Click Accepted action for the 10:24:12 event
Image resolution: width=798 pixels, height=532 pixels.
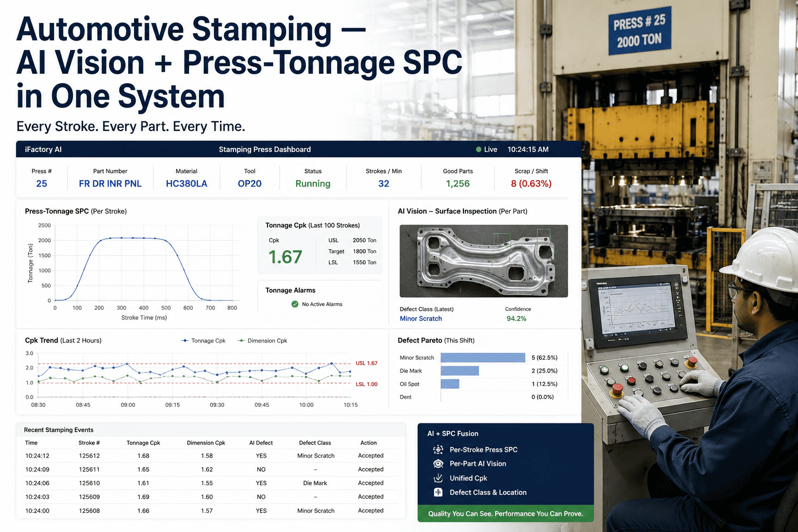(x=371, y=456)
